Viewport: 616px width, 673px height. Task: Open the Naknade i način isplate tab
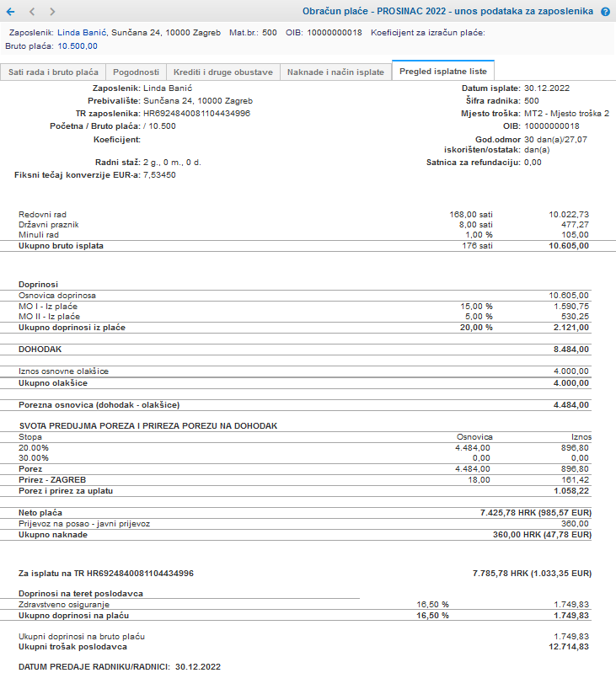(335, 72)
